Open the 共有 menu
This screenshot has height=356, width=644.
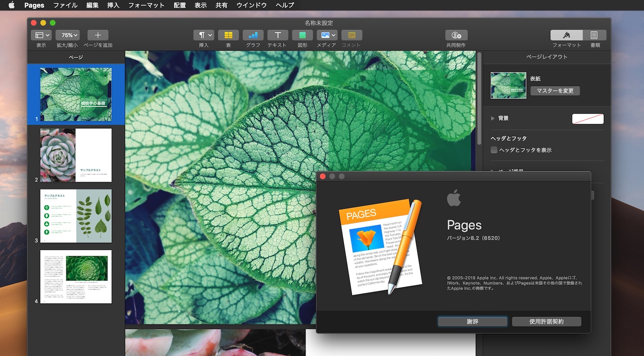click(x=222, y=5)
